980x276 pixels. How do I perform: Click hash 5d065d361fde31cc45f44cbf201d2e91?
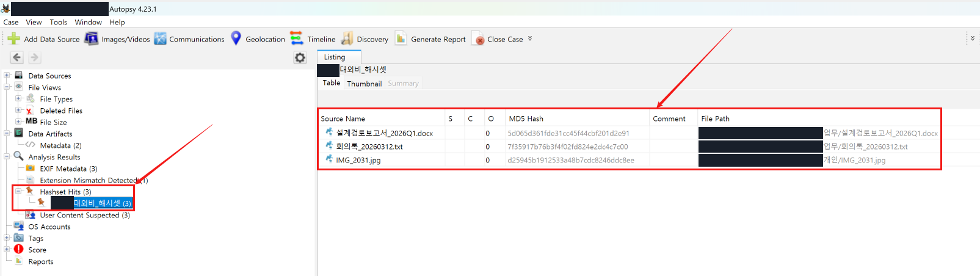pyautogui.click(x=568, y=133)
